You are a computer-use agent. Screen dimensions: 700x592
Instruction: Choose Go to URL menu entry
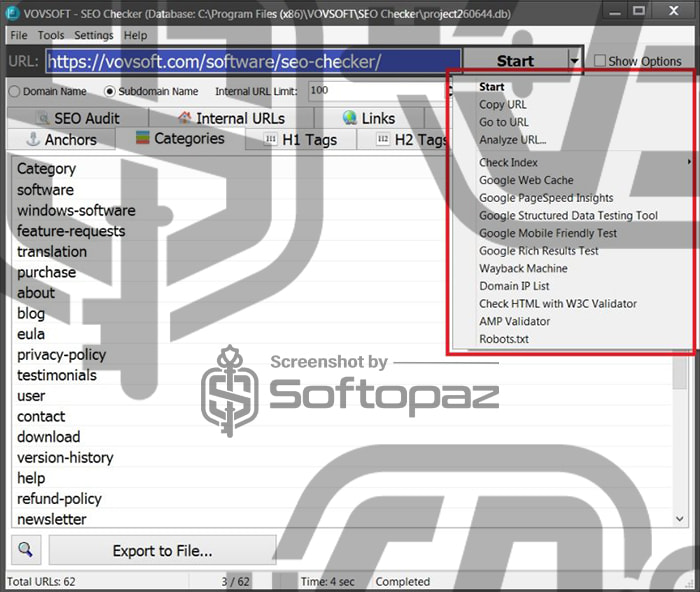(571, 122)
